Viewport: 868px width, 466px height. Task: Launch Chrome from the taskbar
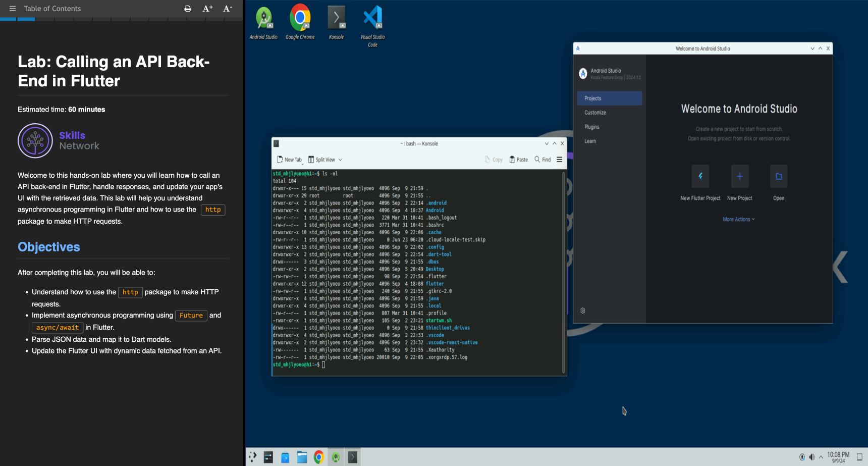318,457
